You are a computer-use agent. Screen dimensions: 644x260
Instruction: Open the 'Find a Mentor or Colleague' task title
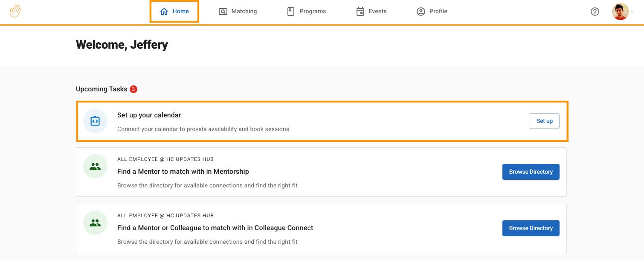point(215,228)
